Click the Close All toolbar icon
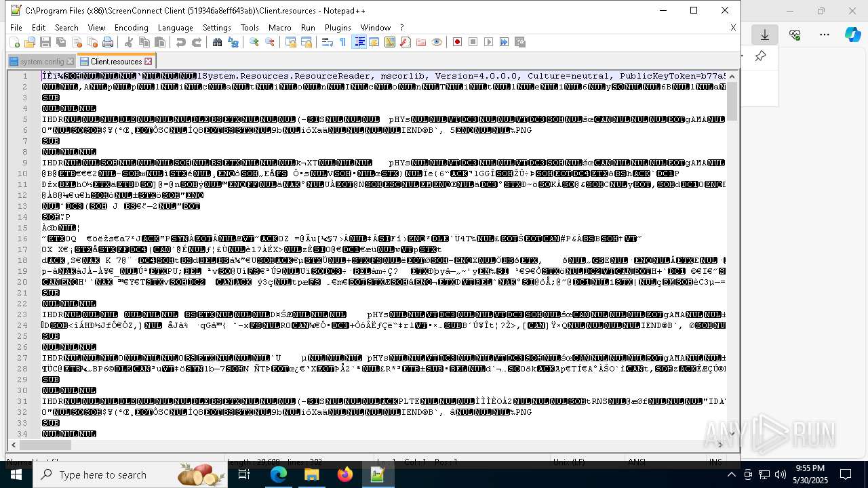Viewport: 868px width, 488px height. click(x=92, y=42)
